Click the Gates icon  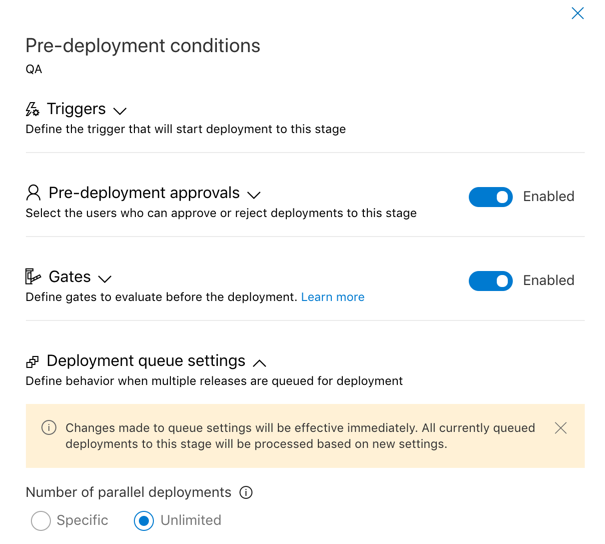pyautogui.click(x=34, y=277)
